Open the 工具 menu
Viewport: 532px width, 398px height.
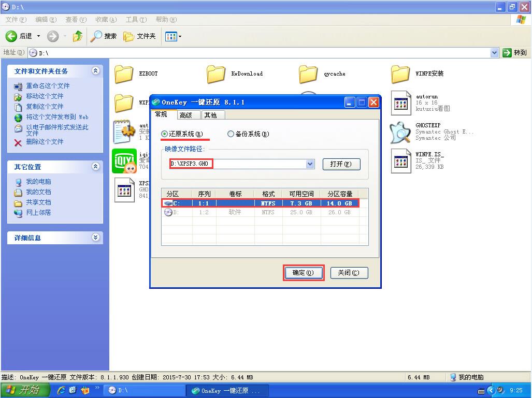(135, 20)
